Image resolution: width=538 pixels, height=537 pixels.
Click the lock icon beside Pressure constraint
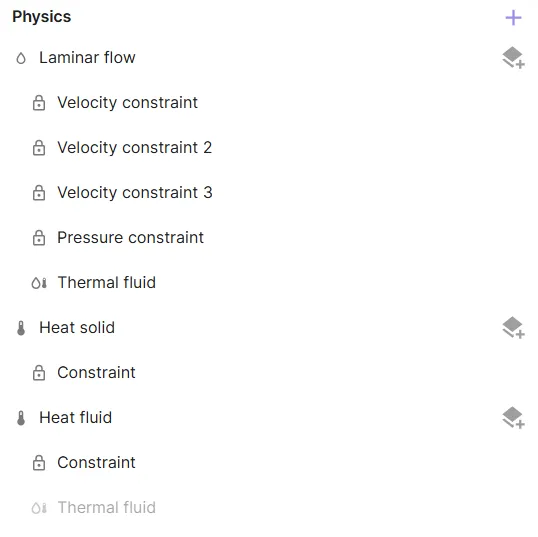pyautogui.click(x=39, y=238)
